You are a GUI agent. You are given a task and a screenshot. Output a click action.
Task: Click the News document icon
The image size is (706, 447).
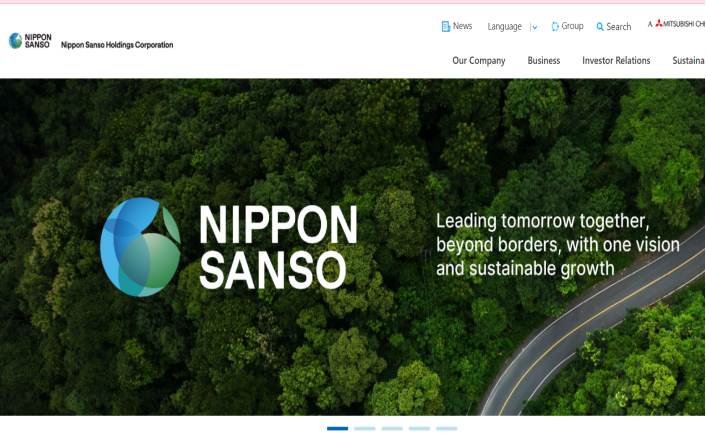(446, 26)
